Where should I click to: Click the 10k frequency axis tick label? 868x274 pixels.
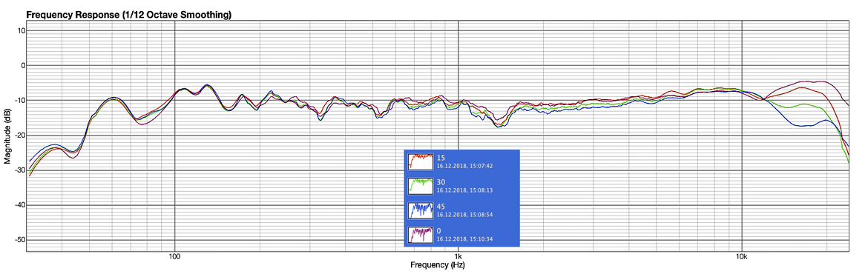pos(742,257)
